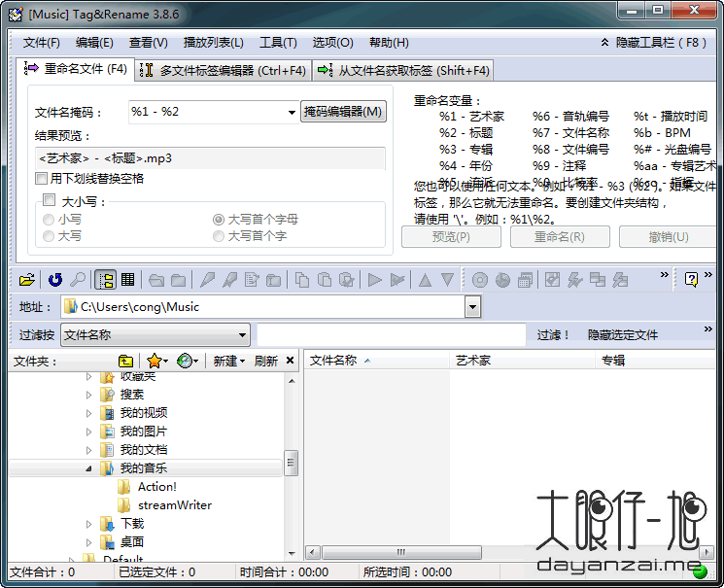Click 隐藏选定文件 button
This screenshot has width=724, height=588.
click(622, 335)
